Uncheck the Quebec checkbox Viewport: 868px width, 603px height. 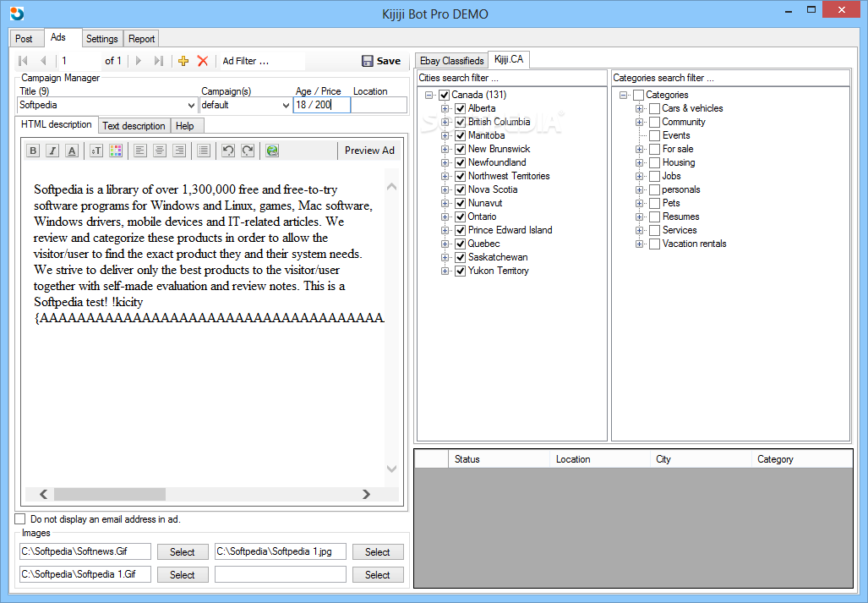pos(460,244)
